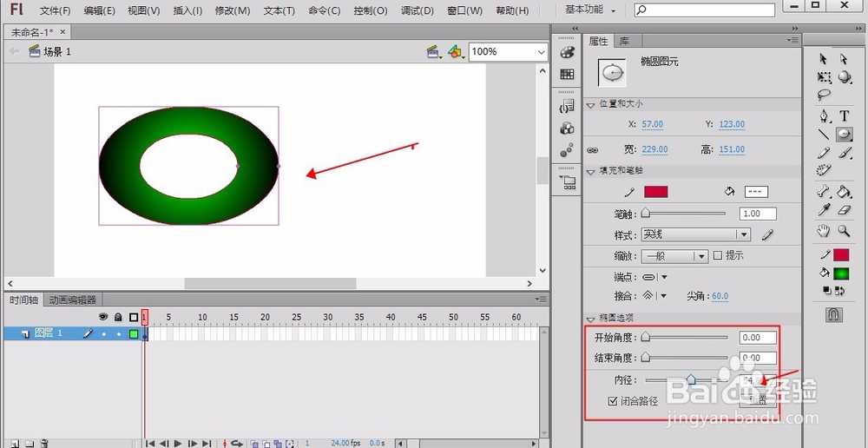Select the Oval Primitive tool

coord(845,134)
